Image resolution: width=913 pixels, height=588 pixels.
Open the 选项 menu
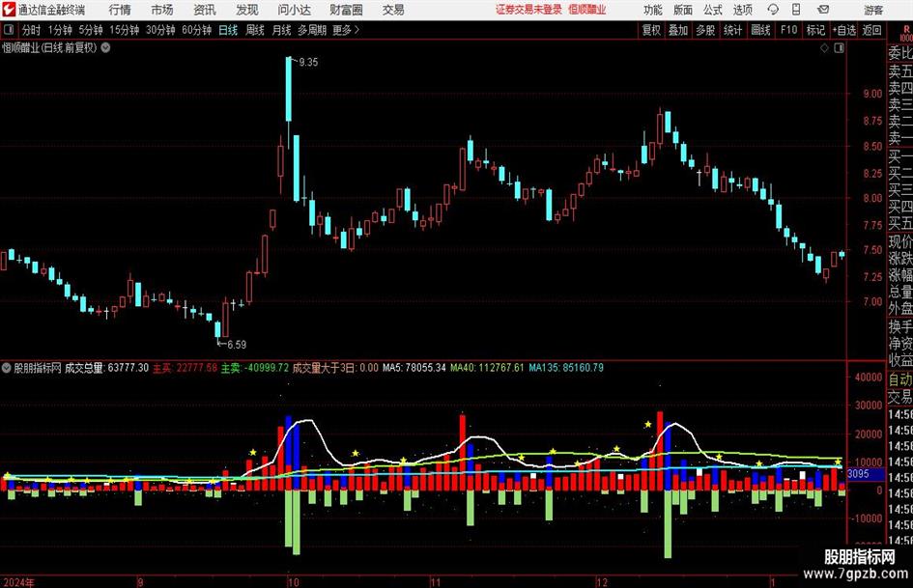(x=742, y=10)
